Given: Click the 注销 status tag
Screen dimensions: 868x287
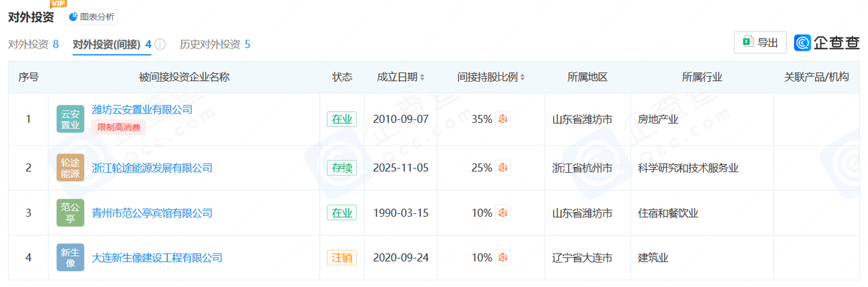Looking at the screenshot, I should (x=341, y=257).
